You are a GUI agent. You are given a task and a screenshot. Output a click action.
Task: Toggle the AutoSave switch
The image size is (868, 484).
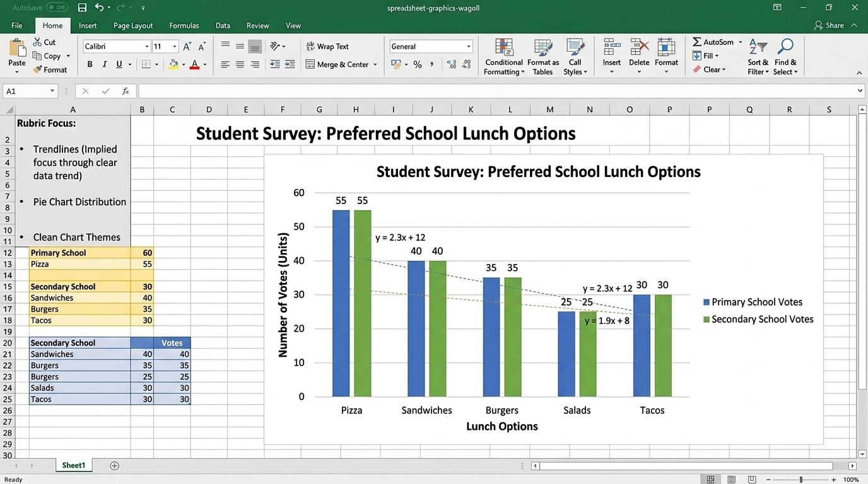pos(57,8)
